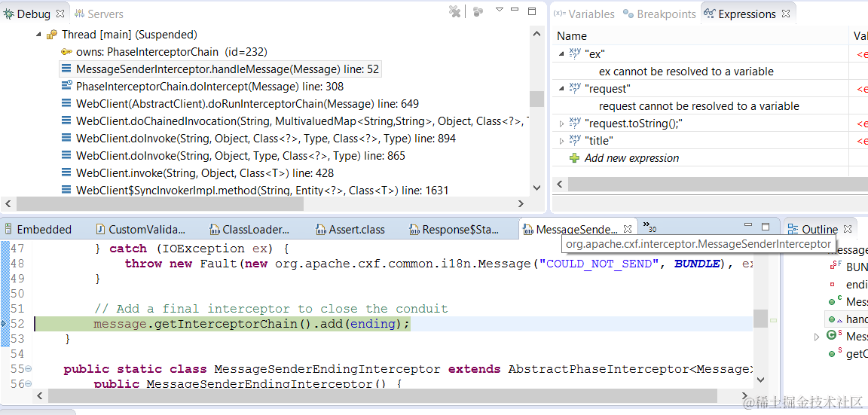Select WebClient.doChainedInvocation stack frame
The width and height of the screenshot is (868, 415).
[303, 121]
